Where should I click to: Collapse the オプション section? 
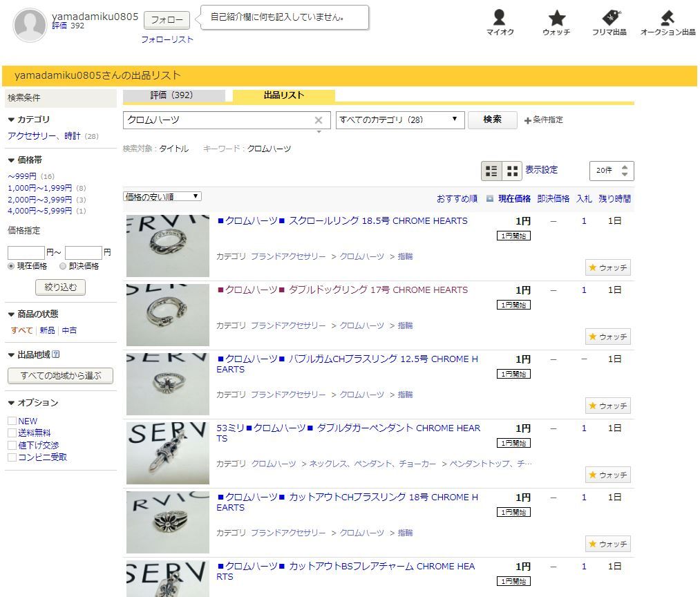pos(11,403)
